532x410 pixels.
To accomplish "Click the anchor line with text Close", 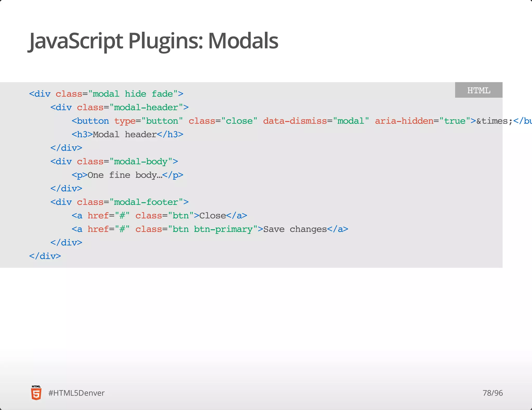I will pos(159,216).
